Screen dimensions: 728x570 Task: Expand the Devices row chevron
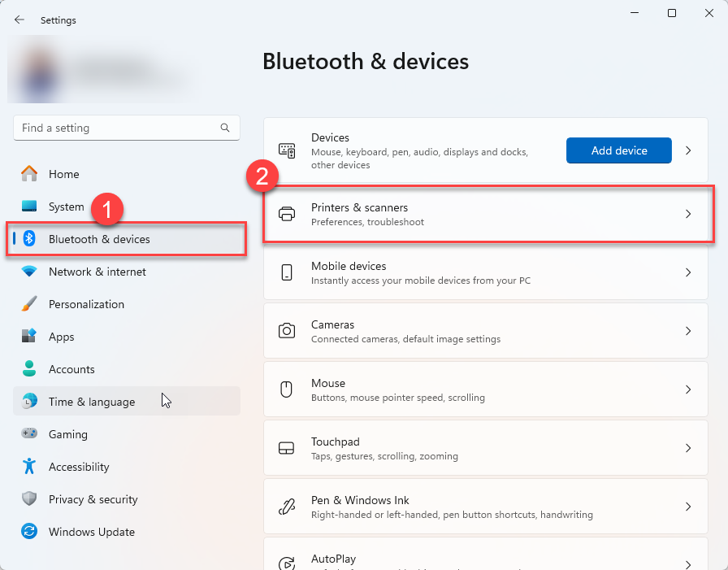coord(687,151)
